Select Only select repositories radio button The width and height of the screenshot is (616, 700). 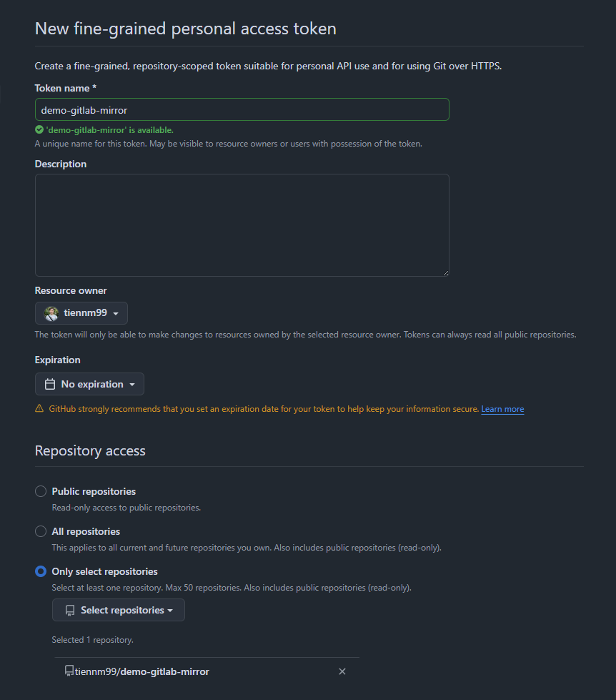[x=41, y=571]
